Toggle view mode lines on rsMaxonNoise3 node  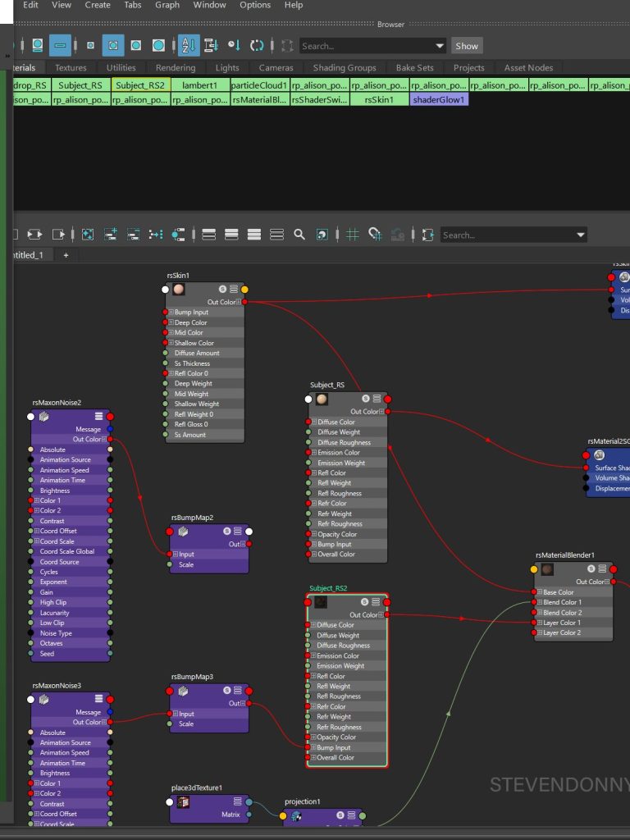tap(98, 700)
